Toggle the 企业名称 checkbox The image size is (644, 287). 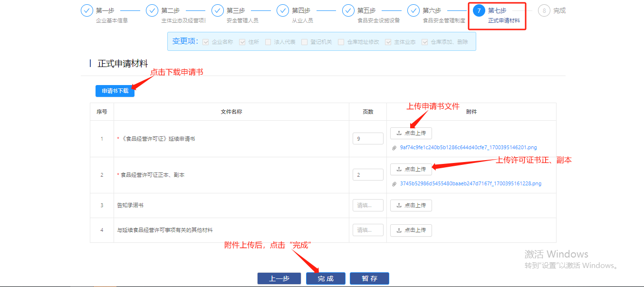[206, 42]
